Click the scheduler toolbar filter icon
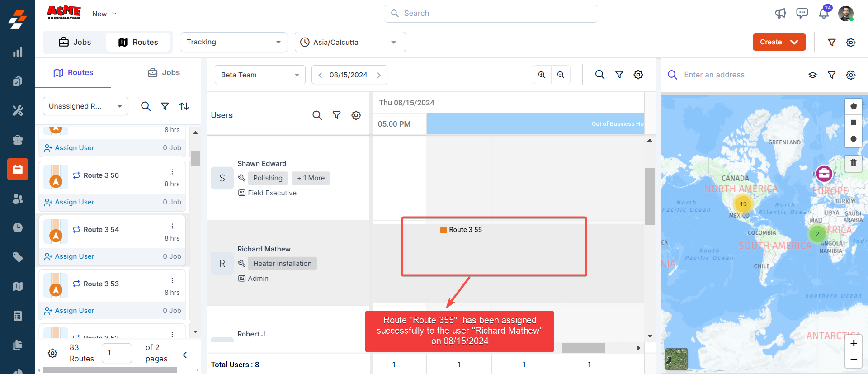The image size is (868, 374). pyautogui.click(x=619, y=75)
